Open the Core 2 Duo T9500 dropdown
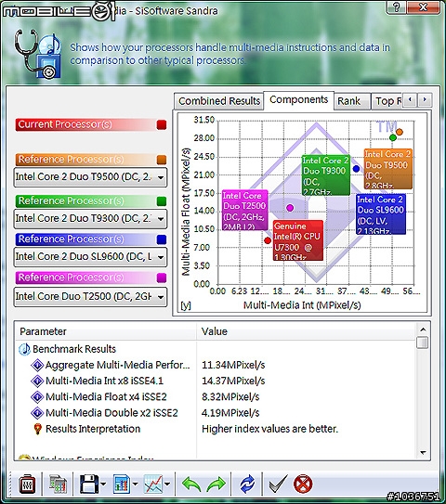This screenshot has height=504, width=446. [90, 177]
